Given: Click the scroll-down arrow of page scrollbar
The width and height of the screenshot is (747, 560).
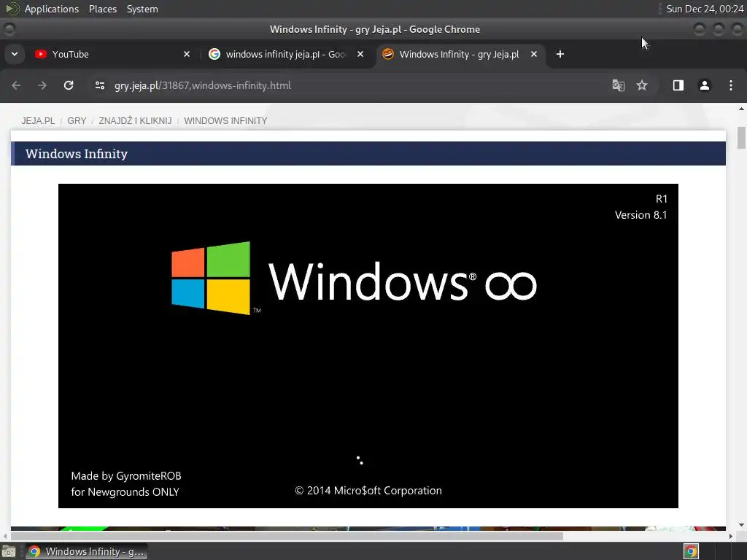Looking at the screenshot, I should [741, 525].
